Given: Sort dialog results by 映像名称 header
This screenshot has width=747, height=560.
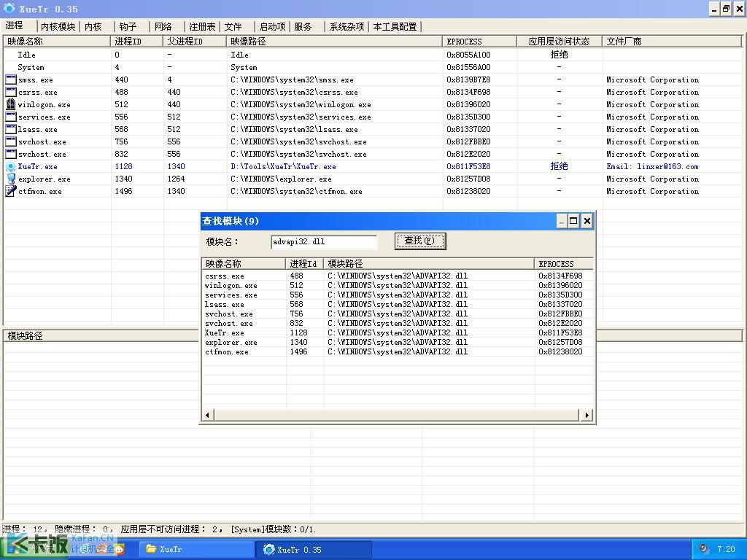Looking at the screenshot, I should click(244, 263).
